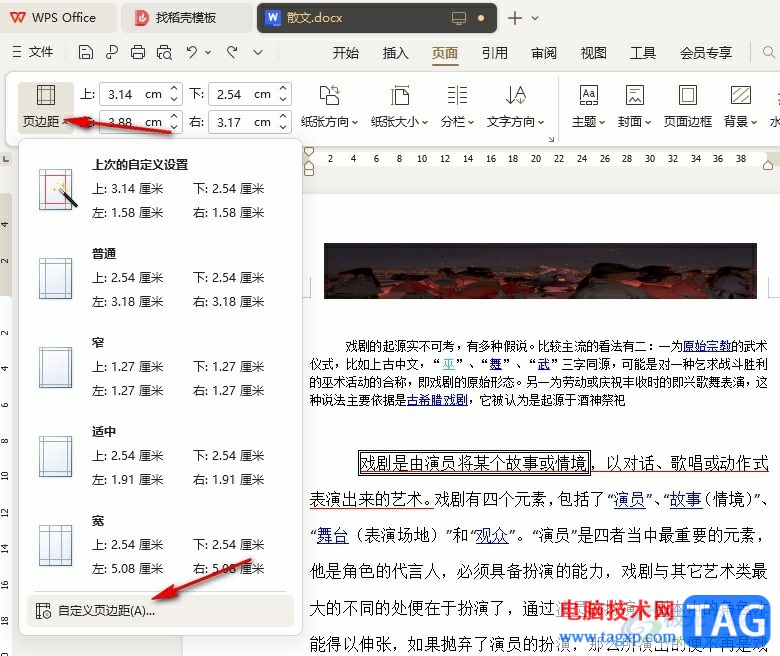Open the 会员专享 ribbon tab
The width and height of the screenshot is (780, 656).
(x=705, y=53)
